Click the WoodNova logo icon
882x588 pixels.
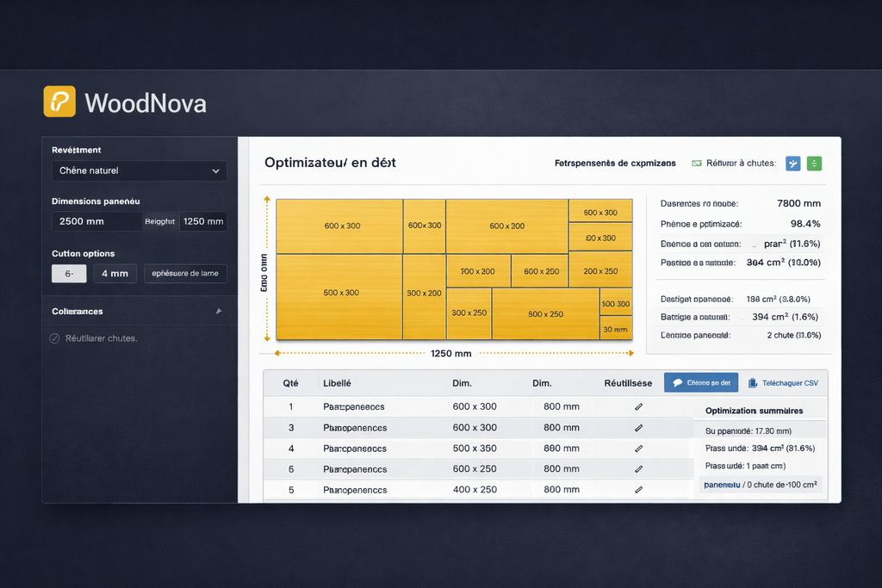point(59,102)
